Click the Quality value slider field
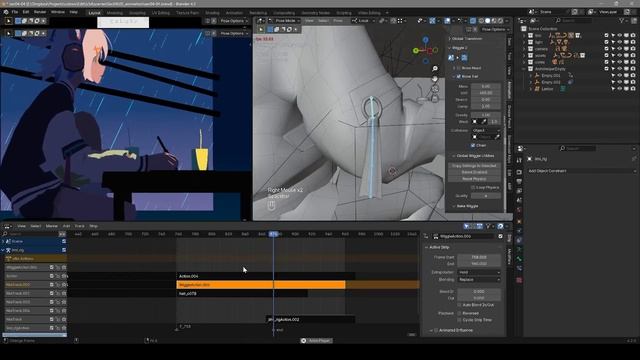 point(486,196)
